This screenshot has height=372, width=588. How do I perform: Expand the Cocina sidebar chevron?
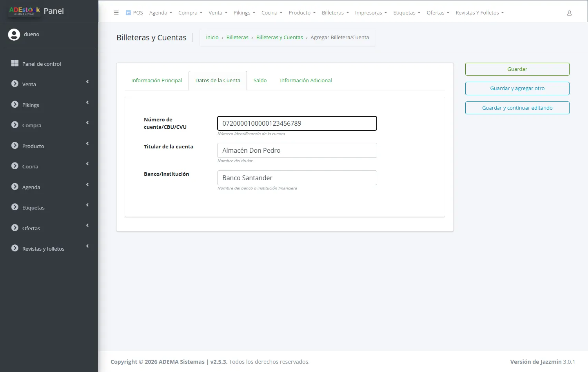coord(87,164)
